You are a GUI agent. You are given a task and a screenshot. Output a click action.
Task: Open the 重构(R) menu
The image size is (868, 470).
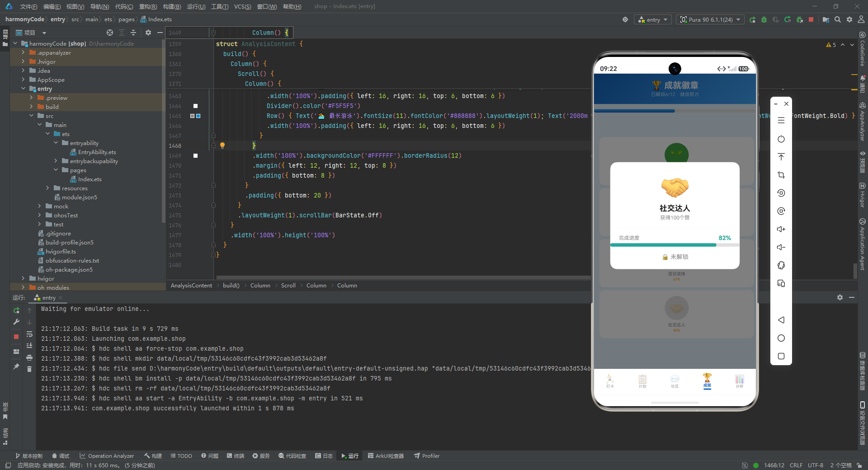[x=148, y=6]
